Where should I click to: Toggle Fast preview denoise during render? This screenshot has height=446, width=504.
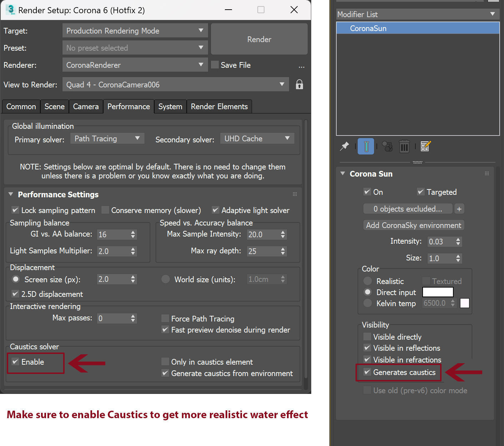point(165,329)
